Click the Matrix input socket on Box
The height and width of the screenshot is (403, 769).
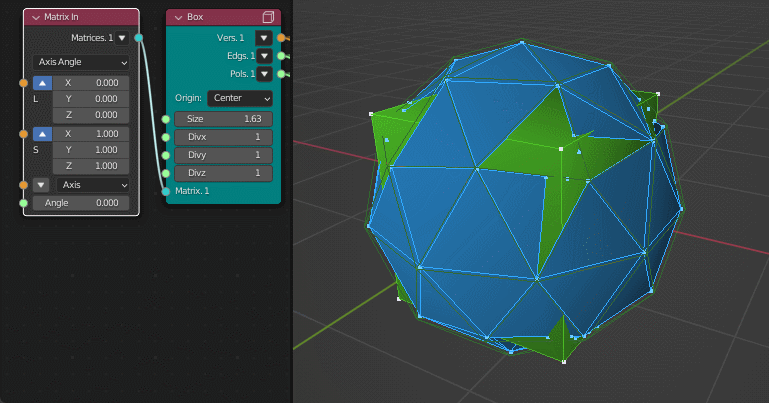pyautogui.click(x=166, y=191)
